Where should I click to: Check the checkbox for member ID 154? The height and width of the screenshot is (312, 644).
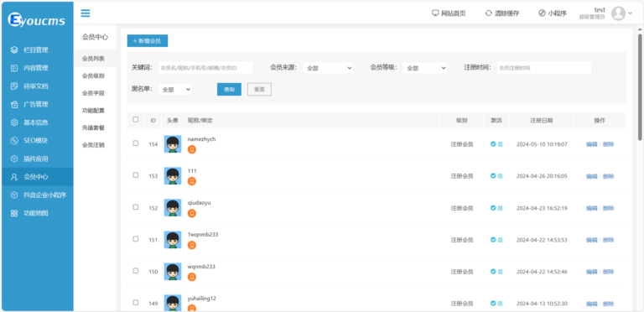136,143
